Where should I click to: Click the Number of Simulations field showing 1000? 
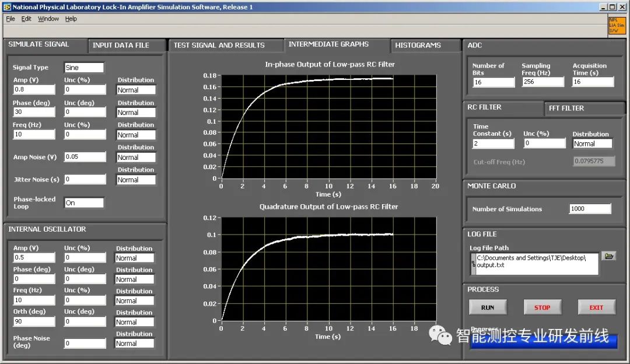(590, 208)
